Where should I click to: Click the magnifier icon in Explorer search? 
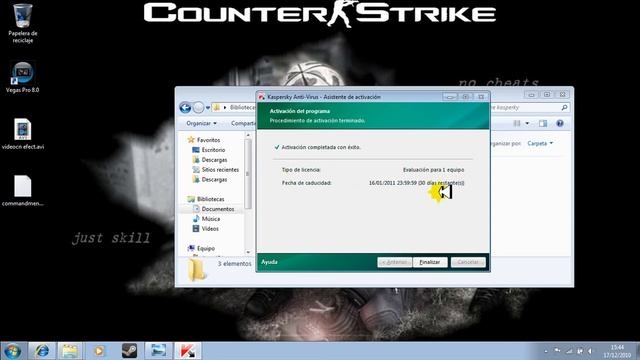564,107
